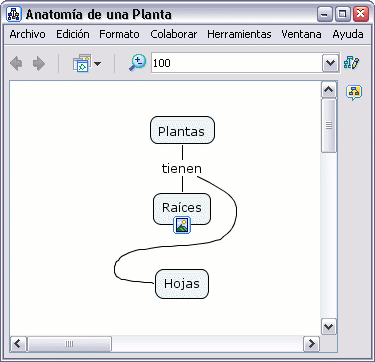
Task: Expand the views icon dropdown arrow
Action: (98, 63)
